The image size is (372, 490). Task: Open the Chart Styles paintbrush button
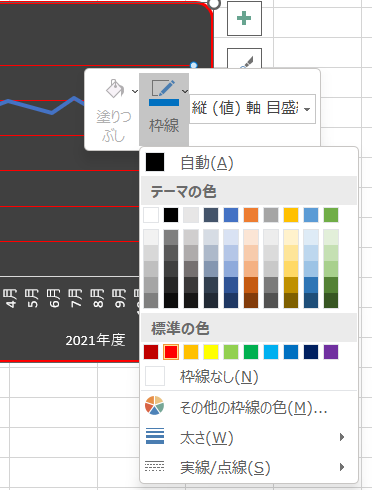click(244, 59)
